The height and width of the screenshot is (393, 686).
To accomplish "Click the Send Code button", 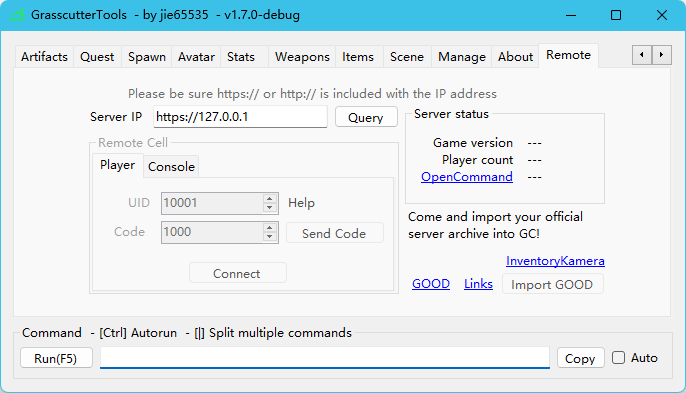I will 334,233.
